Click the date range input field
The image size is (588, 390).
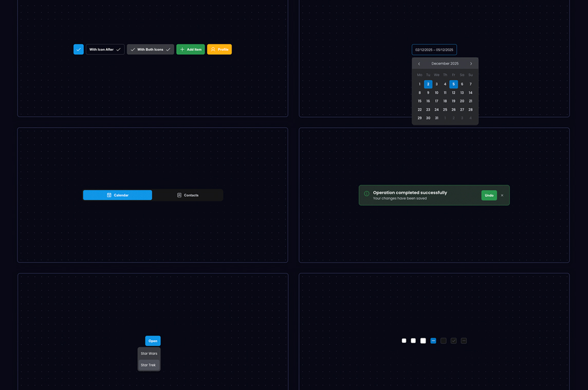(x=434, y=50)
